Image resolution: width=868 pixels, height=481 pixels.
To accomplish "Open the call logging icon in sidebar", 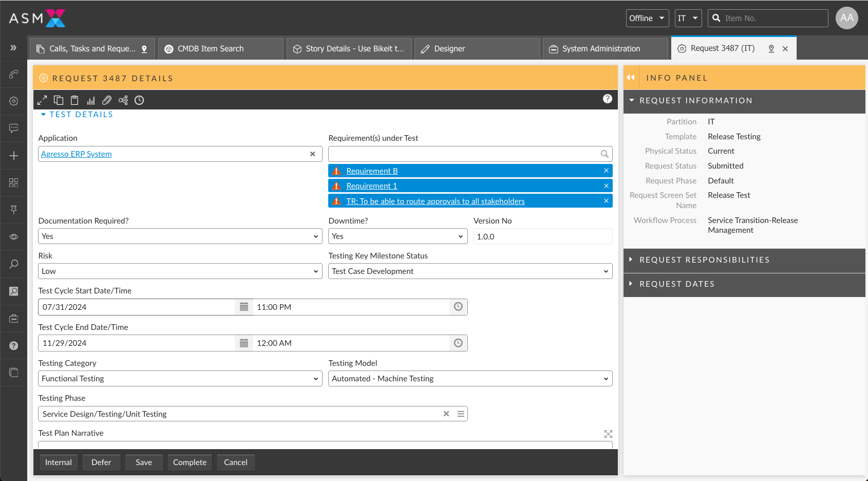I will (x=13, y=75).
